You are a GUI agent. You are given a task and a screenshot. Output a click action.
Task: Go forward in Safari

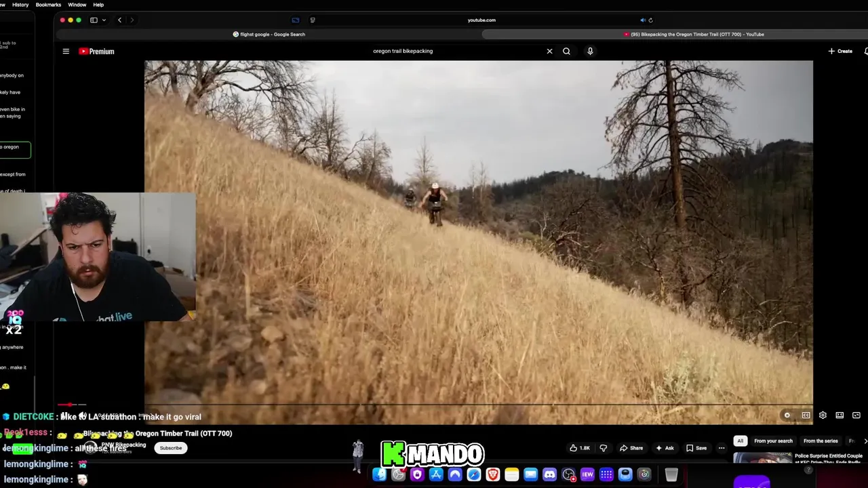coord(132,20)
